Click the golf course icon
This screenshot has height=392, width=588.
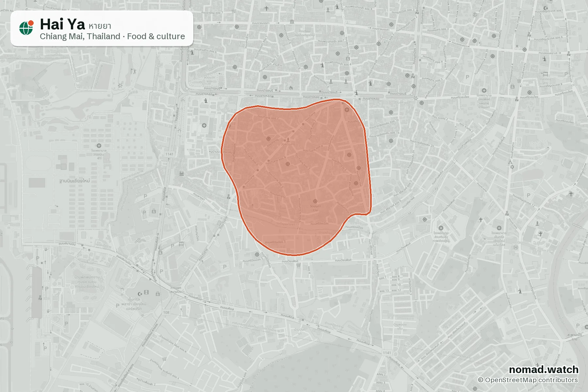click(133, 71)
